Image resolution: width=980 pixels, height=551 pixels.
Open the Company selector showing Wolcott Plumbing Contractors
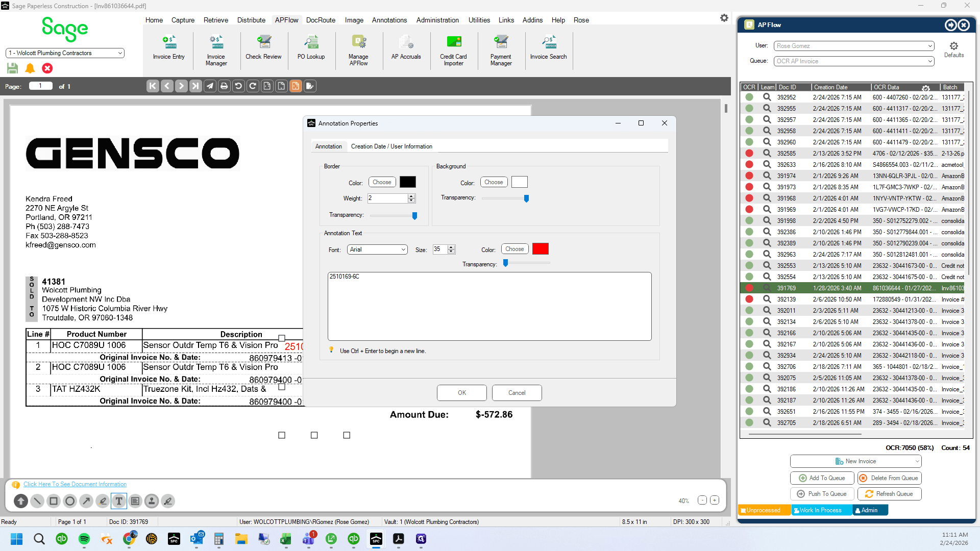65,53
